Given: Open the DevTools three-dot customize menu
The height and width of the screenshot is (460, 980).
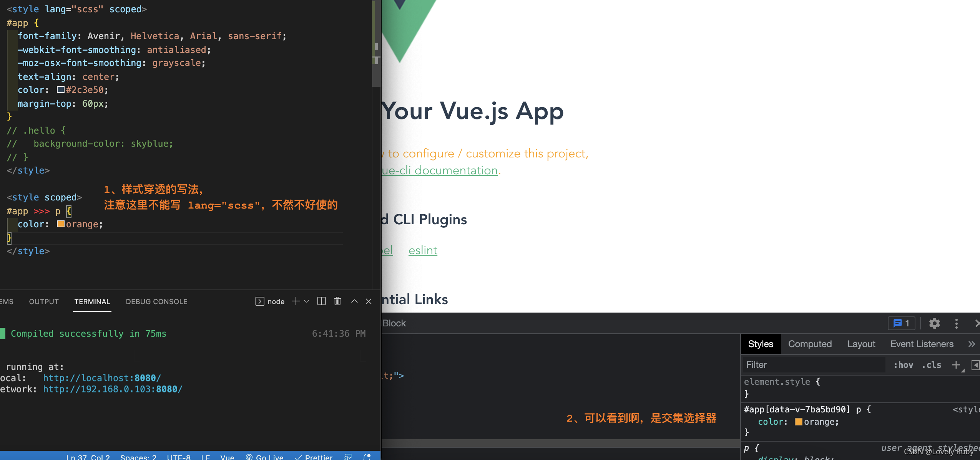Looking at the screenshot, I should (957, 323).
